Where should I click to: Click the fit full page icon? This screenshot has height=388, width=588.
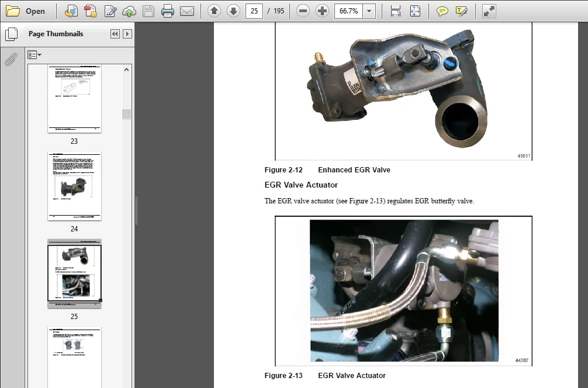pyautogui.click(x=415, y=11)
